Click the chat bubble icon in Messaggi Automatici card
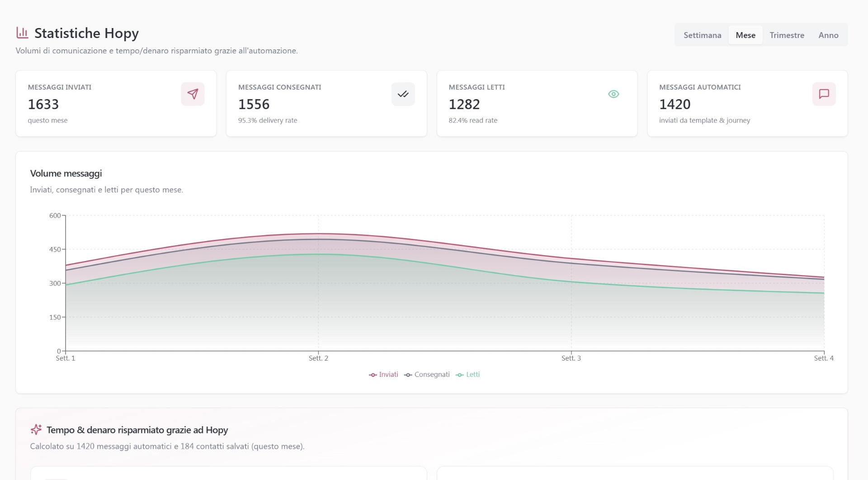The image size is (868, 480). [824, 94]
